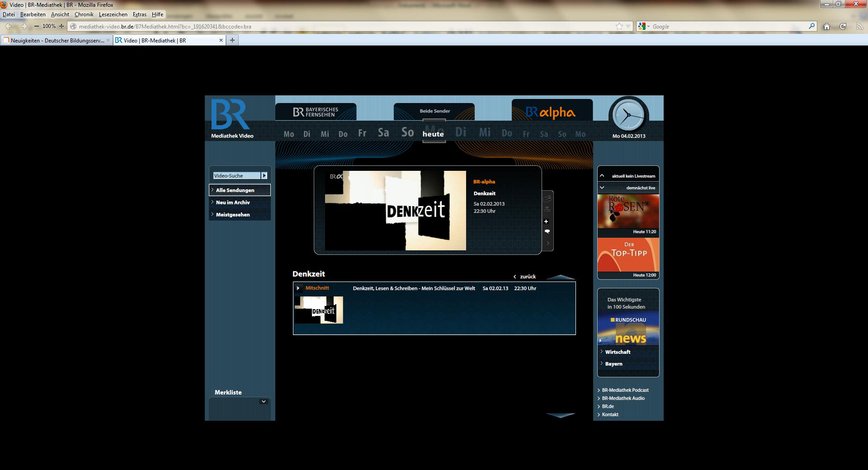
Task: Reload the page with the refresh icon
Action: [x=843, y=27]
